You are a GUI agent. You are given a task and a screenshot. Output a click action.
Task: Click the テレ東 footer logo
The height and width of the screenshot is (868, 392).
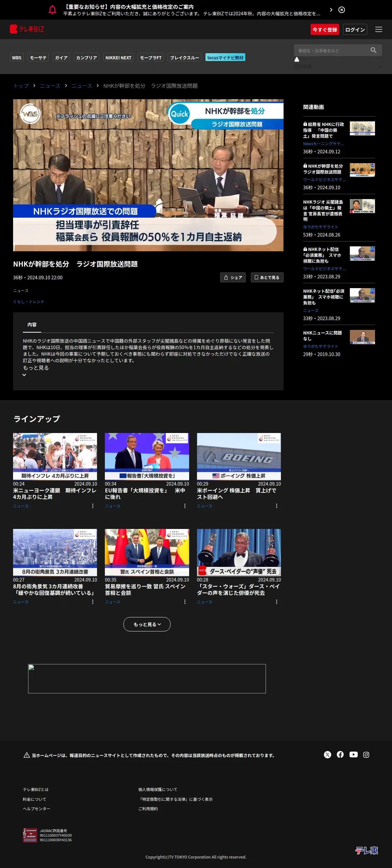[367, 850]
